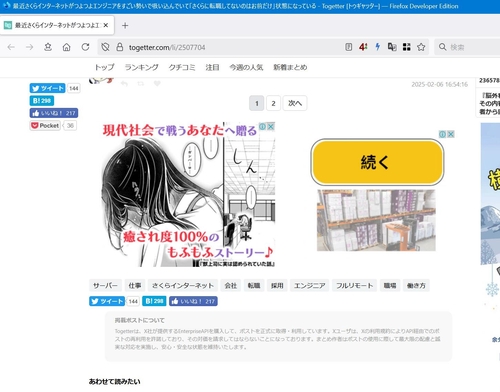Select the さくらインターネット tag

(183, 286)
